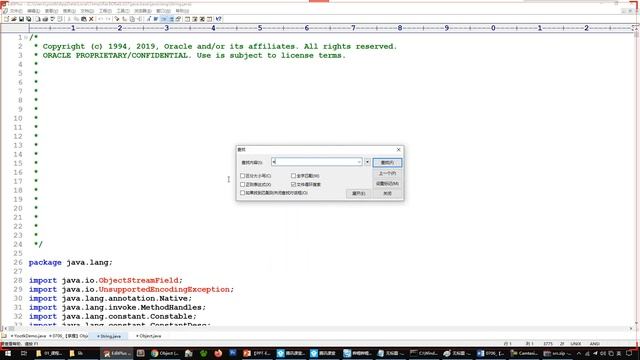This screenshot has height=360, width=640.
Task: Expand the find-text combo box history
Action: coord(359,162)
